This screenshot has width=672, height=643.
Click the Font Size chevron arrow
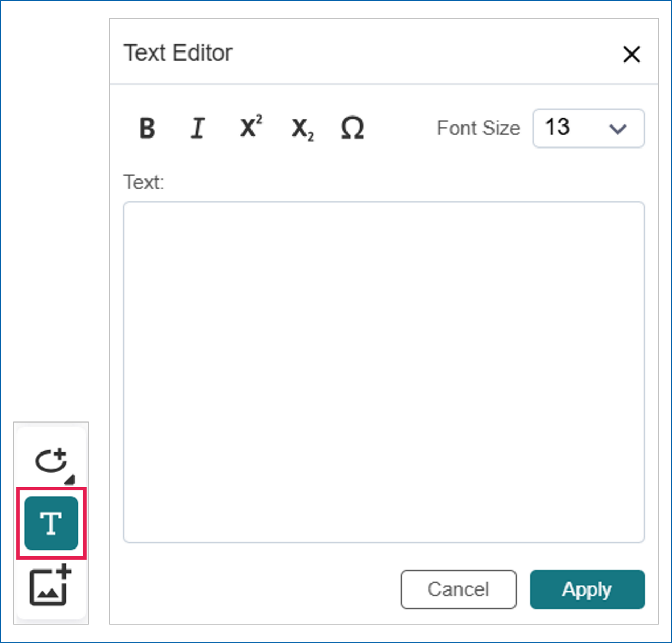coord(618,129)
